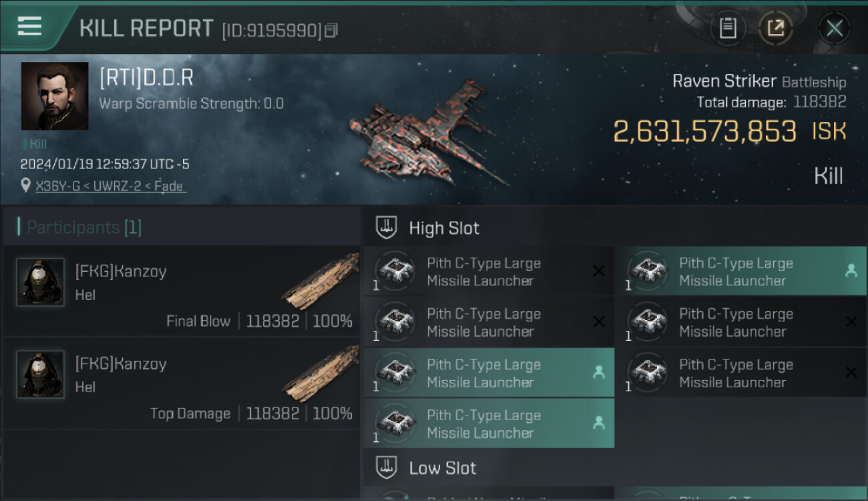Close the kill report window
868x501 pixels.
pos(834,28)
